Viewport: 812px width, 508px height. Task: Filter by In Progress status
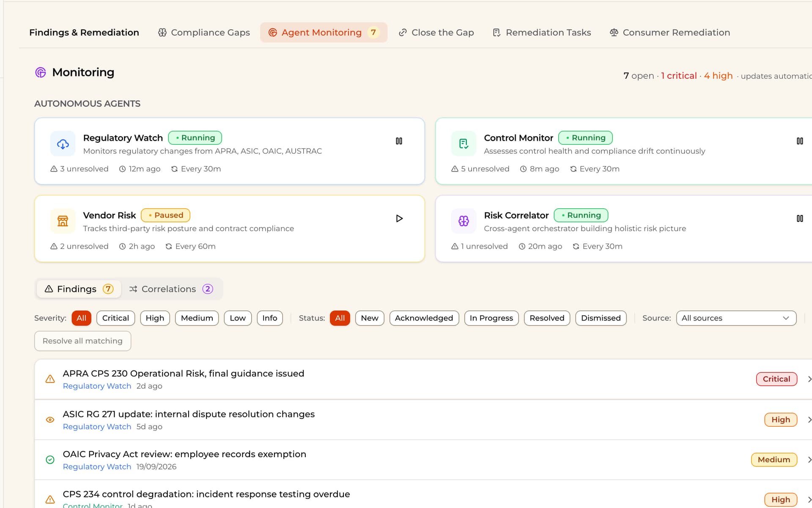click(491, 318)
